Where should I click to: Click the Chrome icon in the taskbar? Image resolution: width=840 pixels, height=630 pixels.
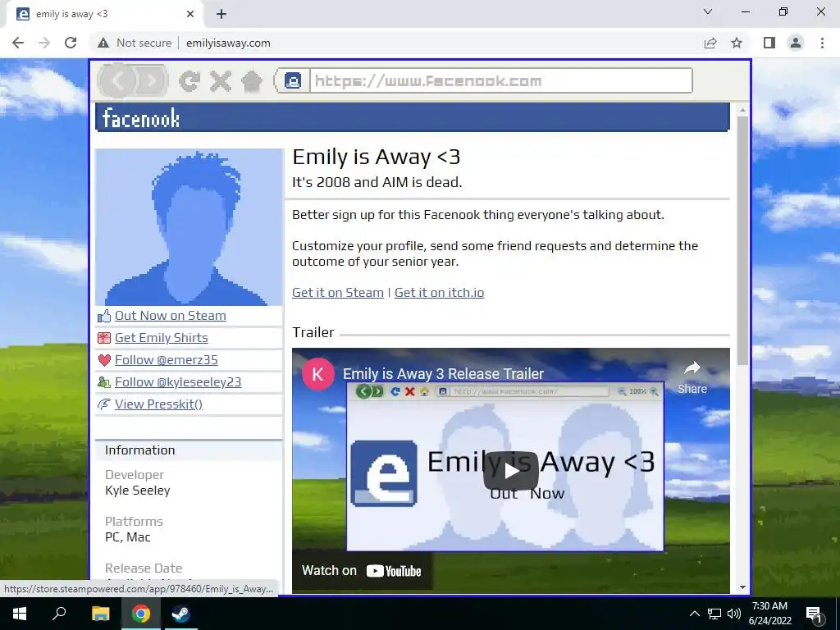click(141, 614)
